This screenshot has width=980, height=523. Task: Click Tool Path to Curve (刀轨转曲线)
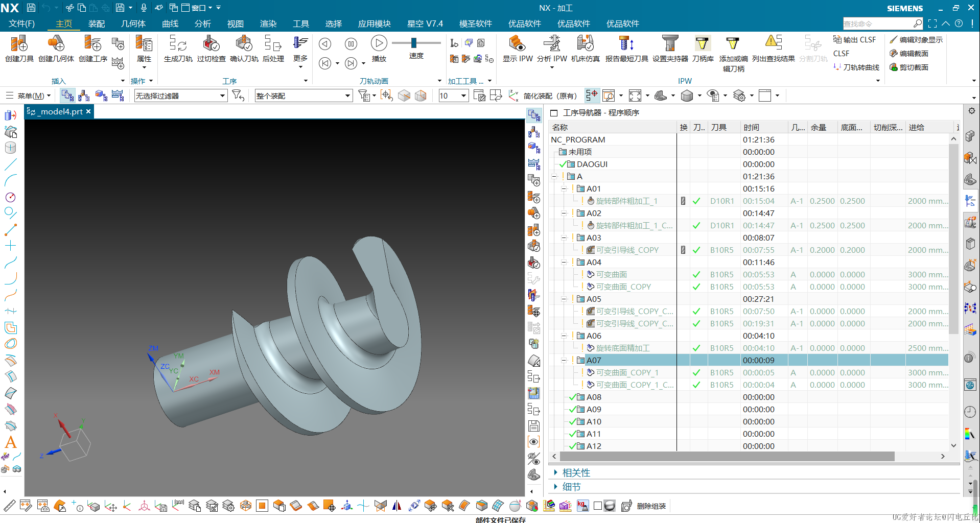[x=856, y=67]
